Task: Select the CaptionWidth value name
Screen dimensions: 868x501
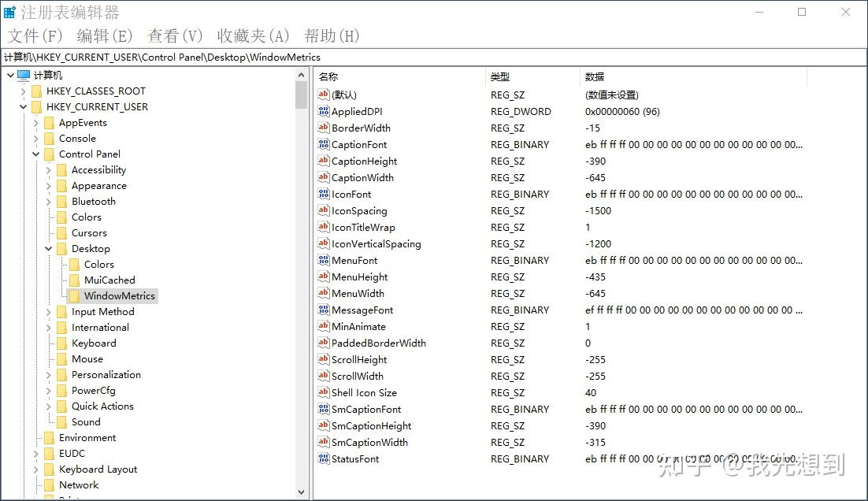Action: click(362, 178)
